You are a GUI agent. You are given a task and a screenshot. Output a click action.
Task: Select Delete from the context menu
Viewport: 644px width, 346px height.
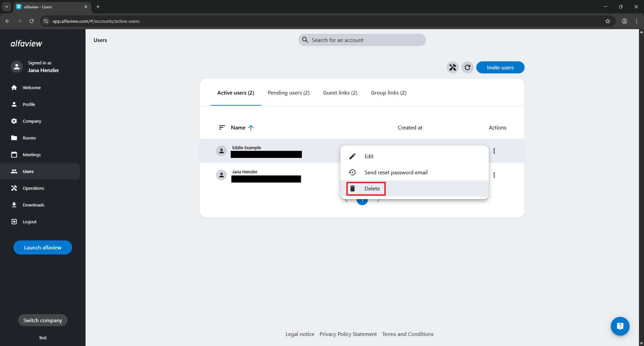pos(372,189)
